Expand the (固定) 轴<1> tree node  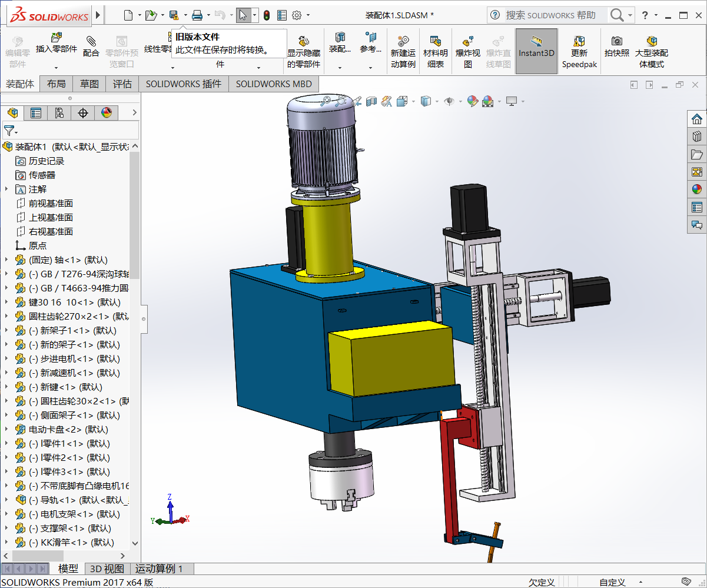click(x=6, y=260)
